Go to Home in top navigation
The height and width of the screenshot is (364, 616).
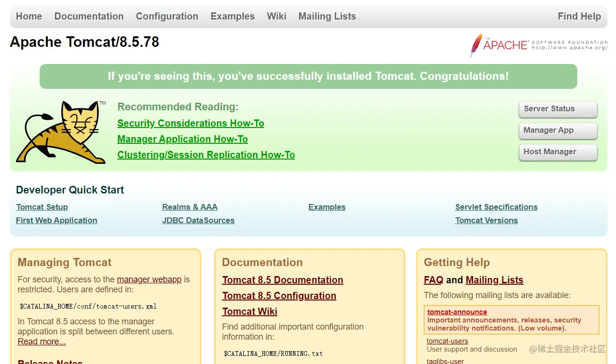pyautogui.click(x=29, y=16)
